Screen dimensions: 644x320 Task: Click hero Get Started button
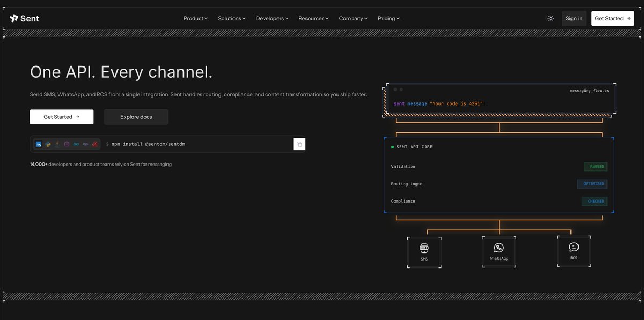(62, 117)
